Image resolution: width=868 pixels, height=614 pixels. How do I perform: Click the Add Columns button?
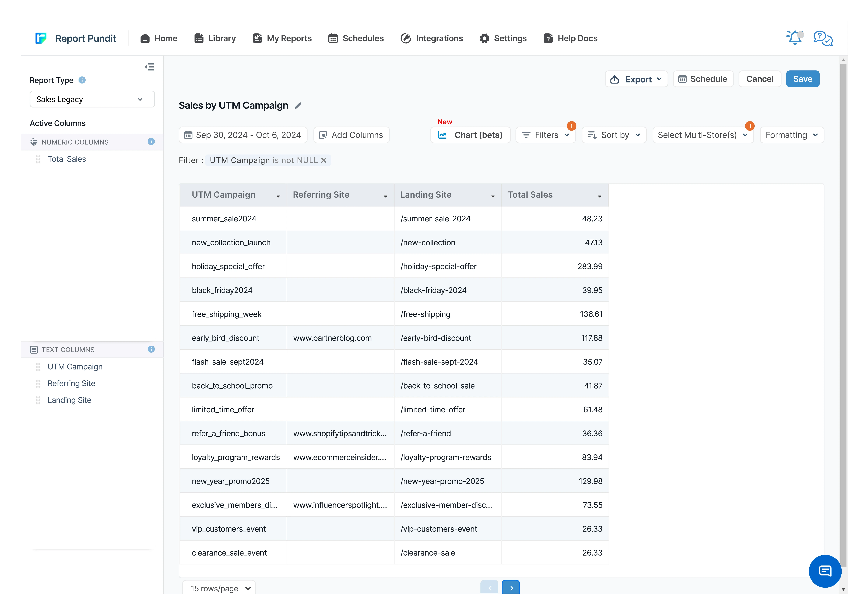tap(351, 135)
